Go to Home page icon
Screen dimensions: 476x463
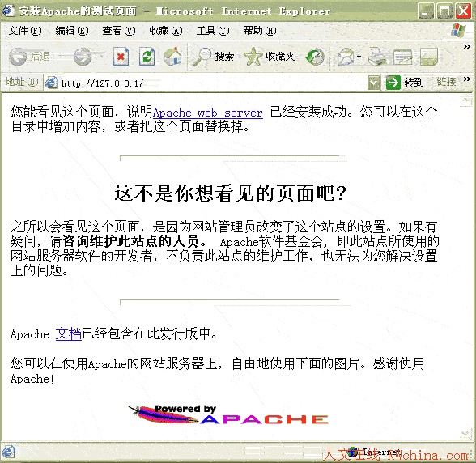[172, 57]
